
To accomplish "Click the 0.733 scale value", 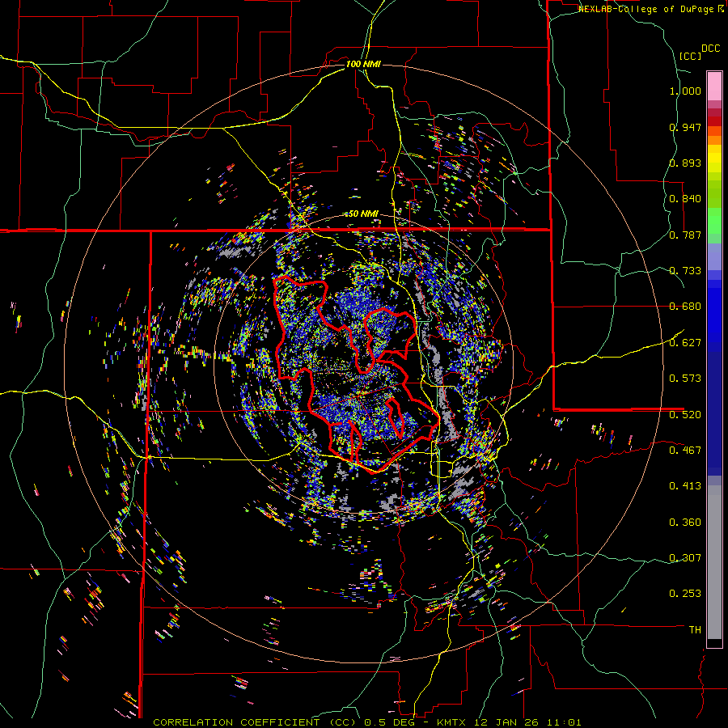I will coord(685,270).
